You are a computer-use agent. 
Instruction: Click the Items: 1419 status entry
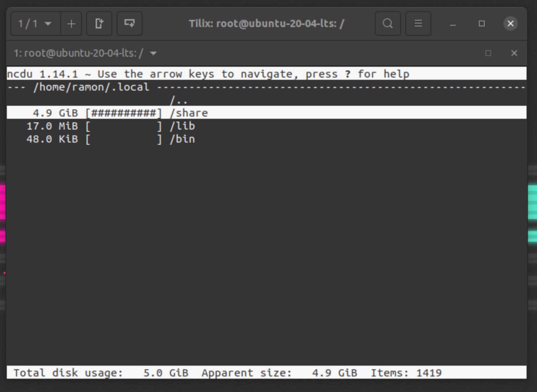(406, 373)
